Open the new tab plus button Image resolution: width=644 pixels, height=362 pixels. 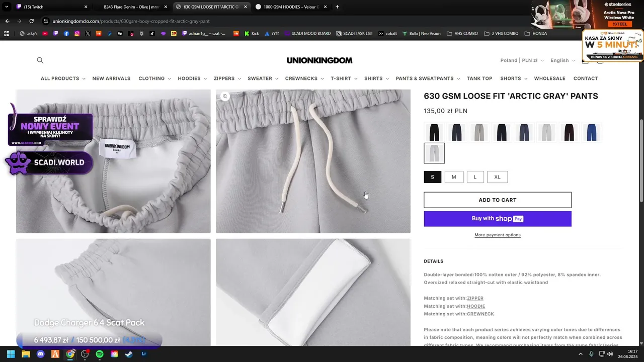pos(337,7)
